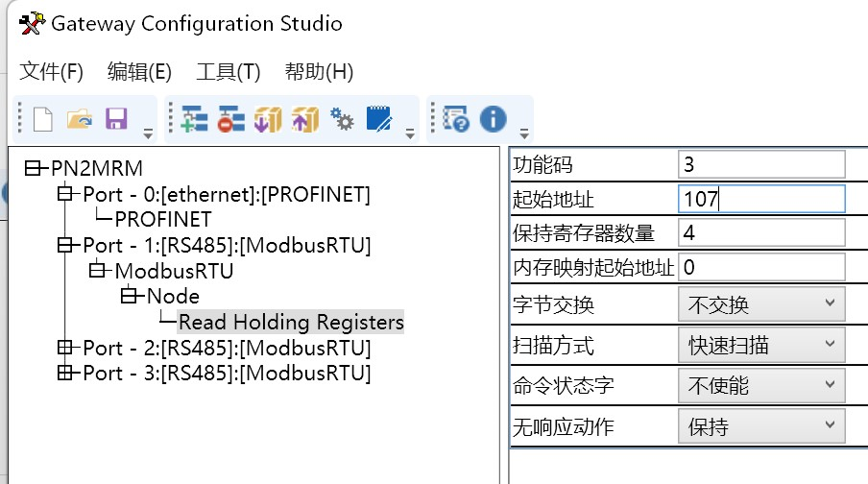Click the blue notepad edit icon

[x=379, y=119]
